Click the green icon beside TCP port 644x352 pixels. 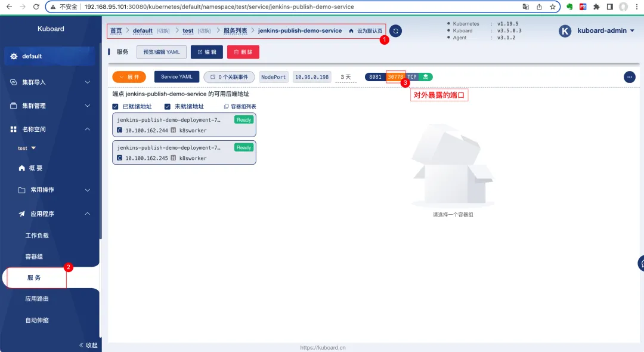pos(426,77)
